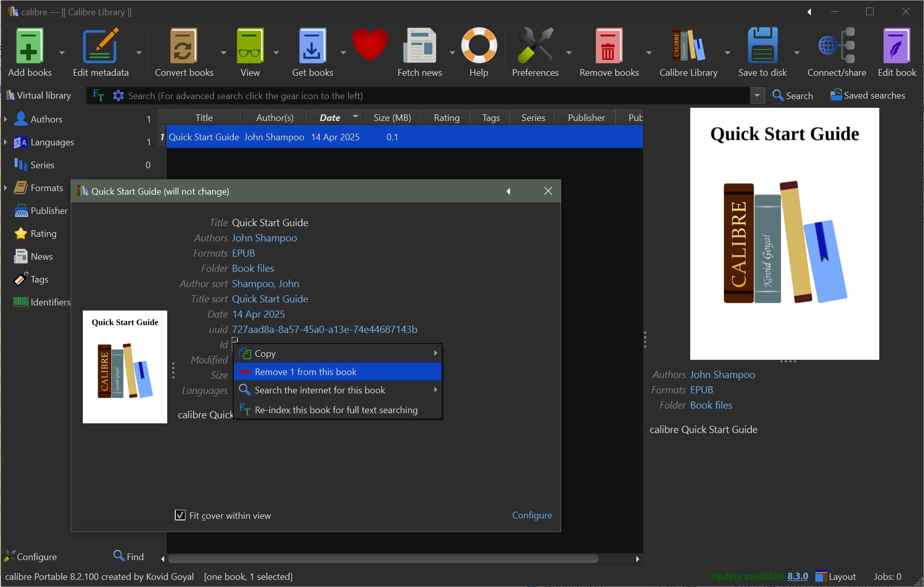The width and height of the screenshot is (924, 587).
Task: Open the Edit metadata tool
Action: [x=101, y=47]
